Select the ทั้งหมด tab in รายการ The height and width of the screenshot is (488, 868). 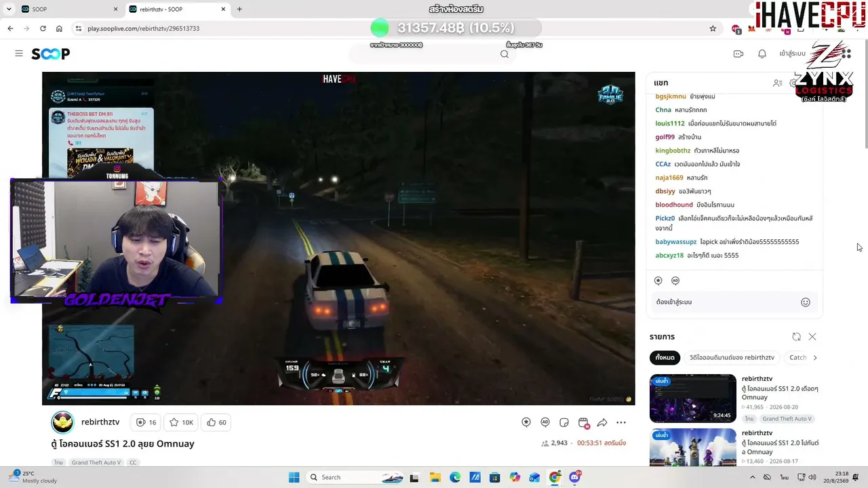665,357
